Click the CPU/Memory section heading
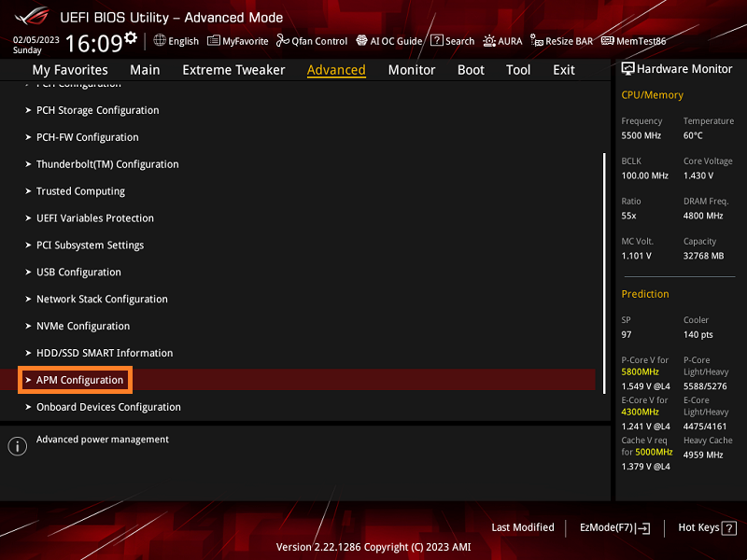747x560 pixels. pos(652,95)
